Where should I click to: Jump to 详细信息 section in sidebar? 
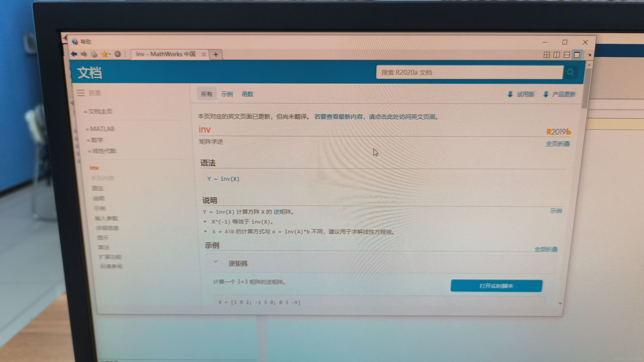[x=108, y=228]
